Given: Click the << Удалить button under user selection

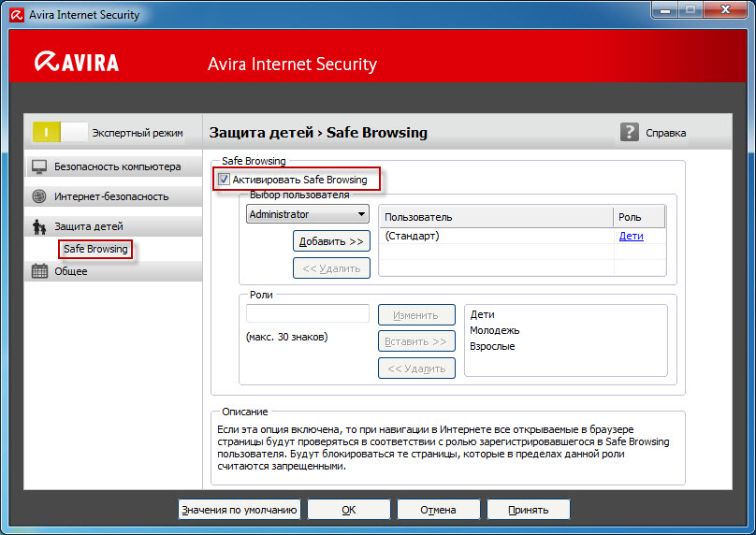Looking at the screenshot, I should pyautogui.click(x=331, y=268).
